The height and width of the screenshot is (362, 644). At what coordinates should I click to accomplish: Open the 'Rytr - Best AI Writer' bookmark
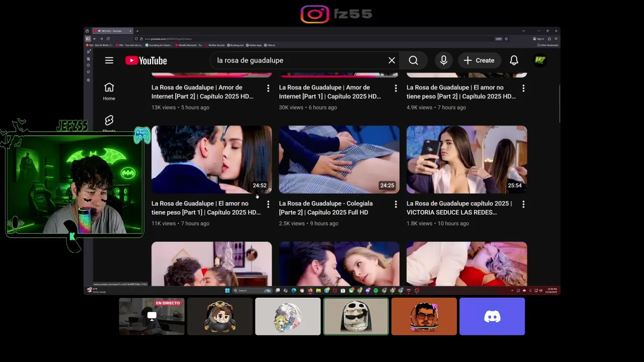pos(99,45)
